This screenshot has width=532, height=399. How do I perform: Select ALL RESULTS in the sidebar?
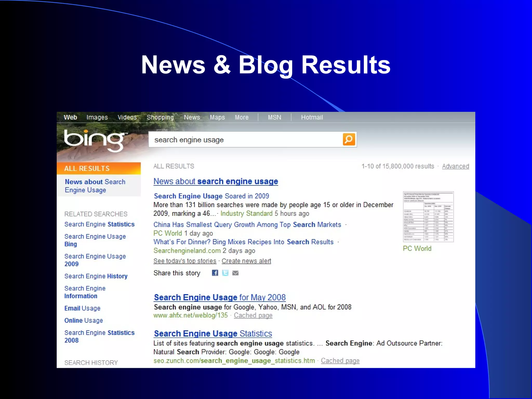(x=99, y=168)
